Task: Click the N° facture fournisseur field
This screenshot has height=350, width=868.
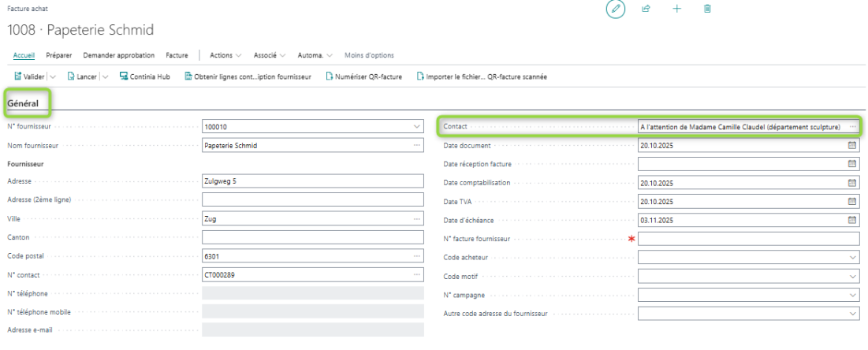Action: (749, 239)
